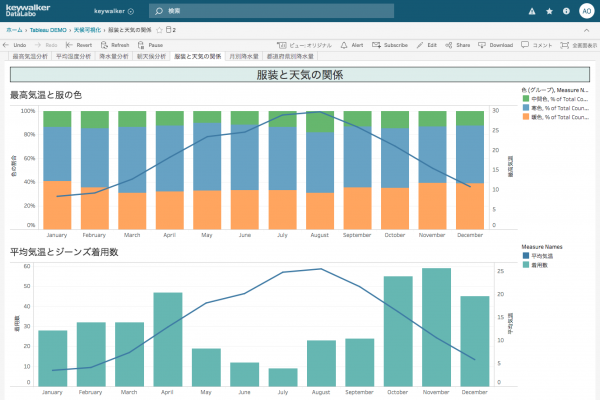Viewport: 600px width, 400px height.
Task: Switch to the 最高気温分析 tab
Action: coord(30,56)
